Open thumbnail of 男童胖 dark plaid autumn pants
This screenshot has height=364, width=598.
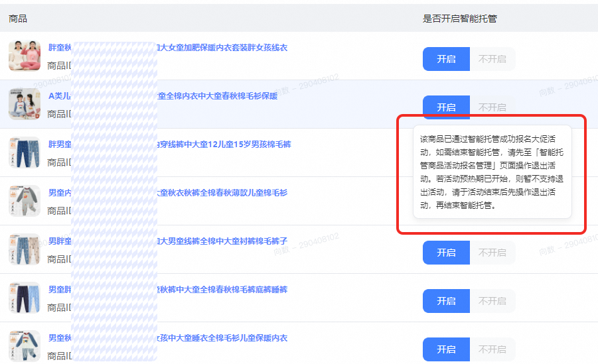(x=25, y=298)
